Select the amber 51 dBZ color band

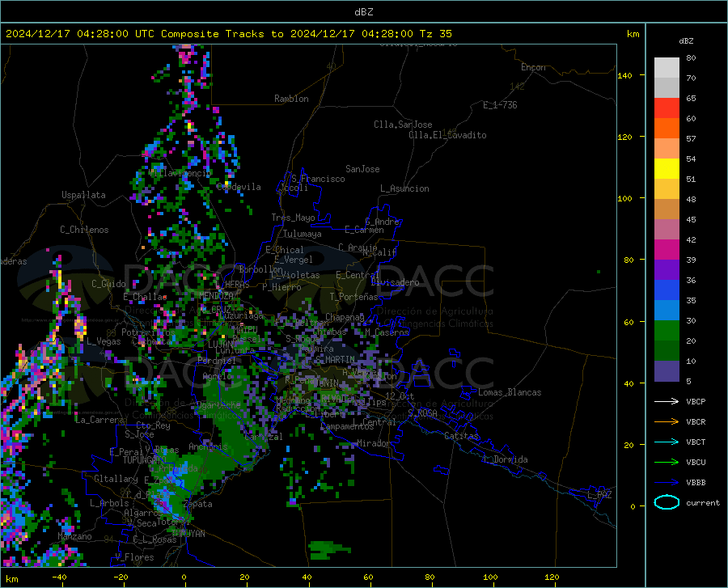point(667,189)
